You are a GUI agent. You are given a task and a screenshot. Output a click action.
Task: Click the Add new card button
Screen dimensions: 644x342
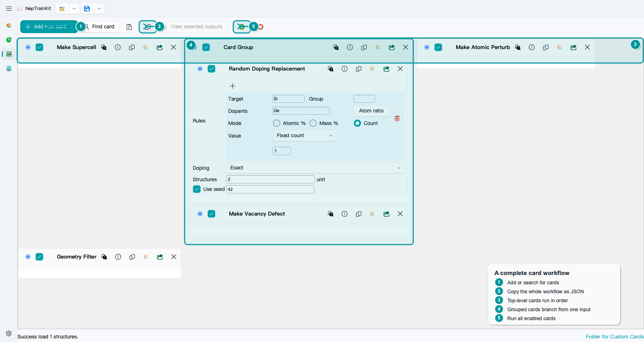49,27
